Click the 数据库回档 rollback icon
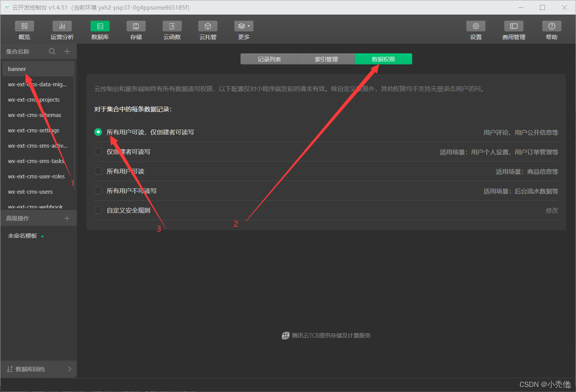The image size is (576, 392). (10, 369)
